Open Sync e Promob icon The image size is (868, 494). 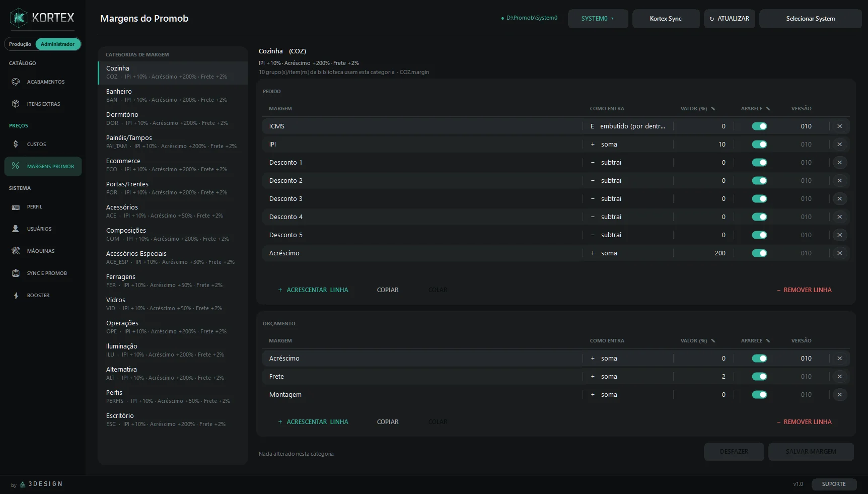tap(16, 273)
